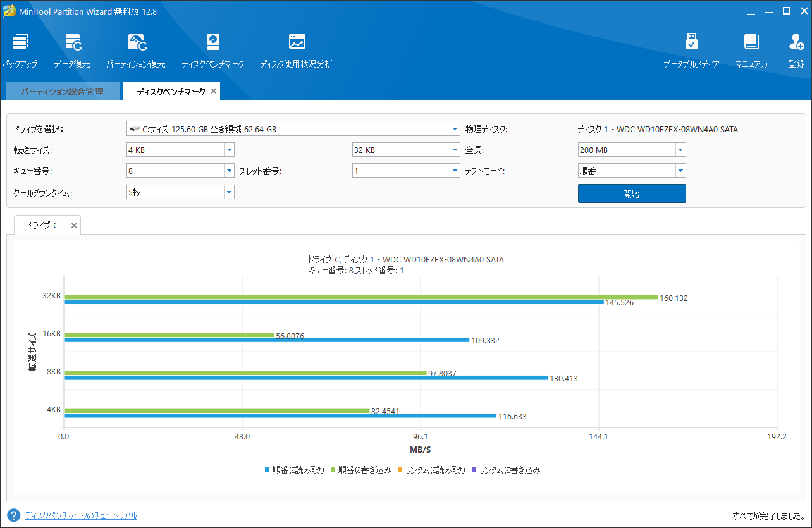Click the 16KB green write bar
Viewport: 812px width, 528px height.
click(x=169, y=335)
